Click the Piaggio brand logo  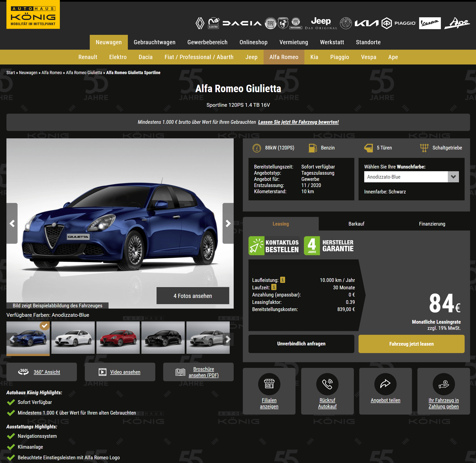[399, 23]
